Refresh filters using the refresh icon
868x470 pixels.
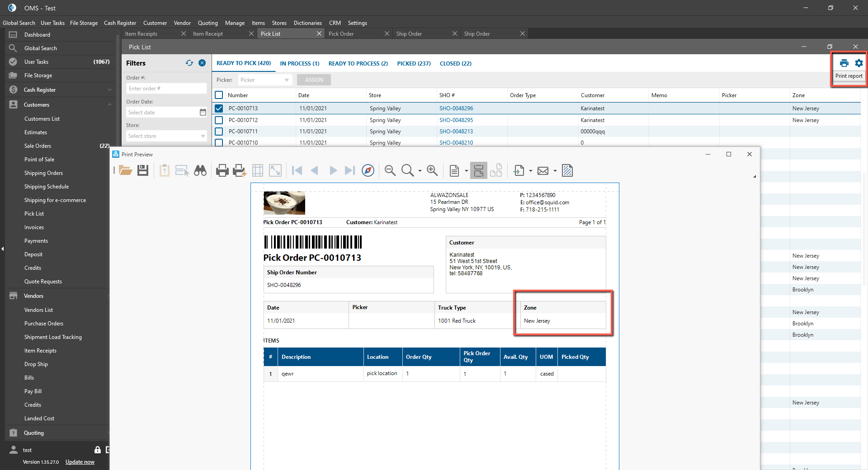click(x=189, y=63)
